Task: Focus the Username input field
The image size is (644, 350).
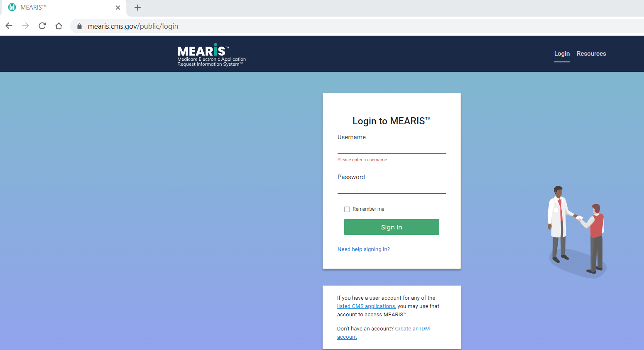Action: click(x=391, y=148)
